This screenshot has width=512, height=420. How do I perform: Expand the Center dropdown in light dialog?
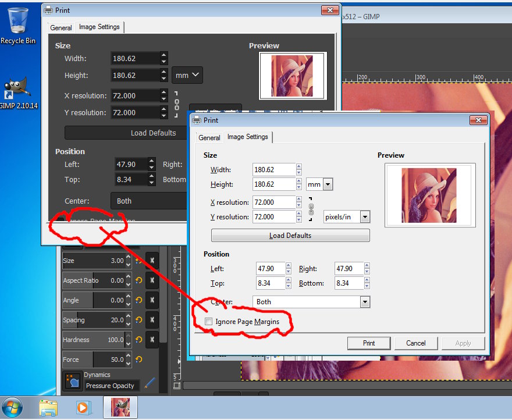(x=365, y=302)
